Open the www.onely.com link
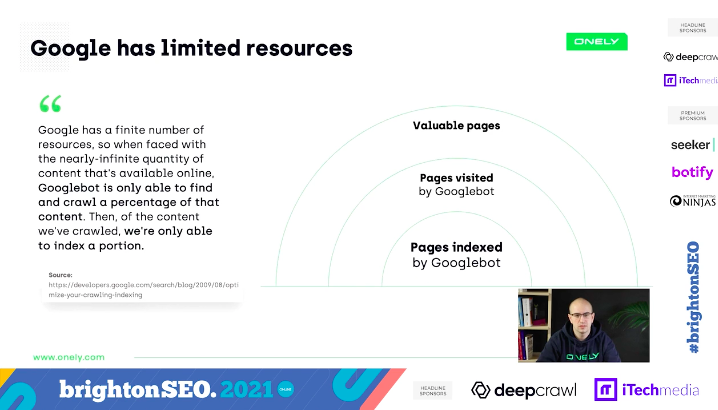Screen dimensions: 718x410 [x=69, y=357]
